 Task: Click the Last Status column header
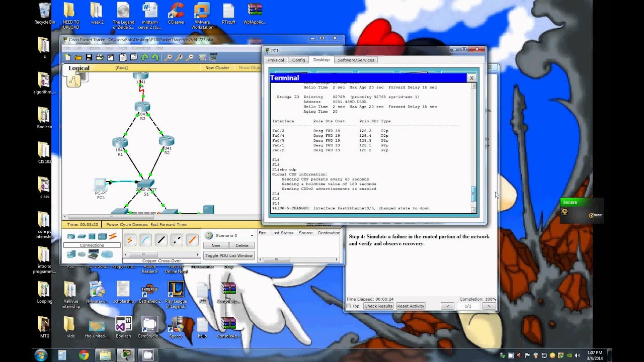282,233
